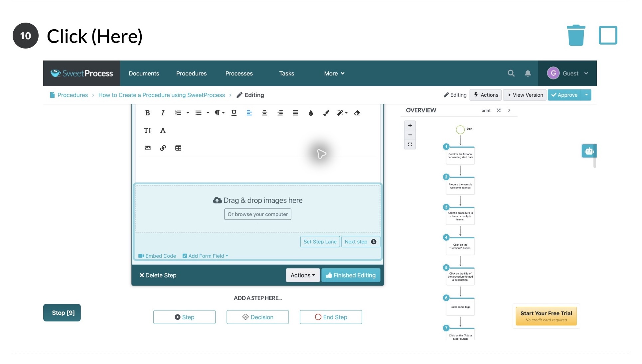Insert an ordered list
Image resolution: width=642 pixels, height=364 pixels.
(x=178, y=113)
